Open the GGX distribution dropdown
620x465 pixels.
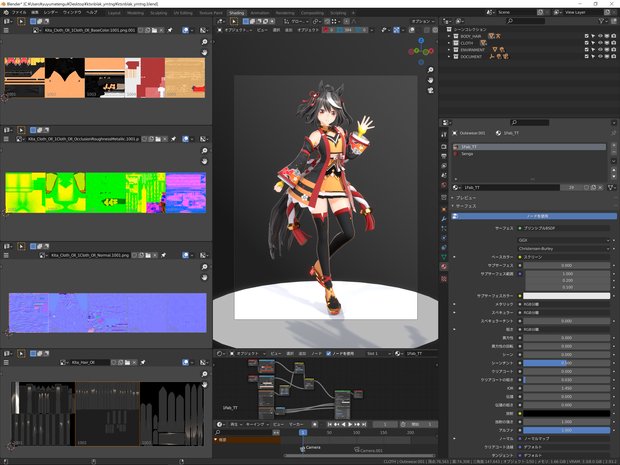pos(564,240)
